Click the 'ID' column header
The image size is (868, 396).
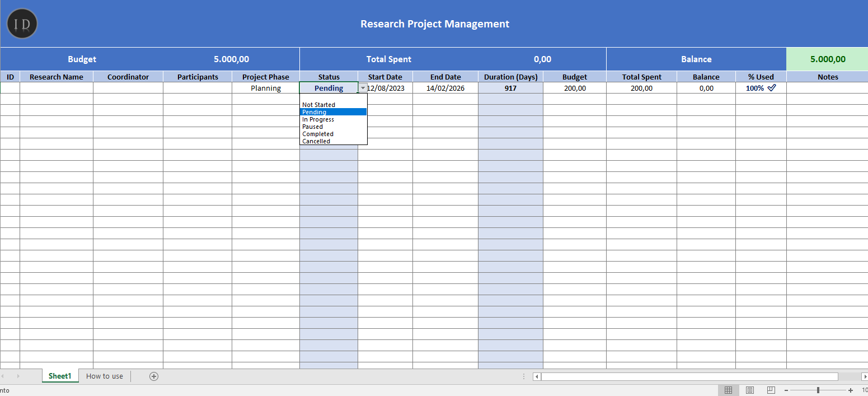[10, 77]
